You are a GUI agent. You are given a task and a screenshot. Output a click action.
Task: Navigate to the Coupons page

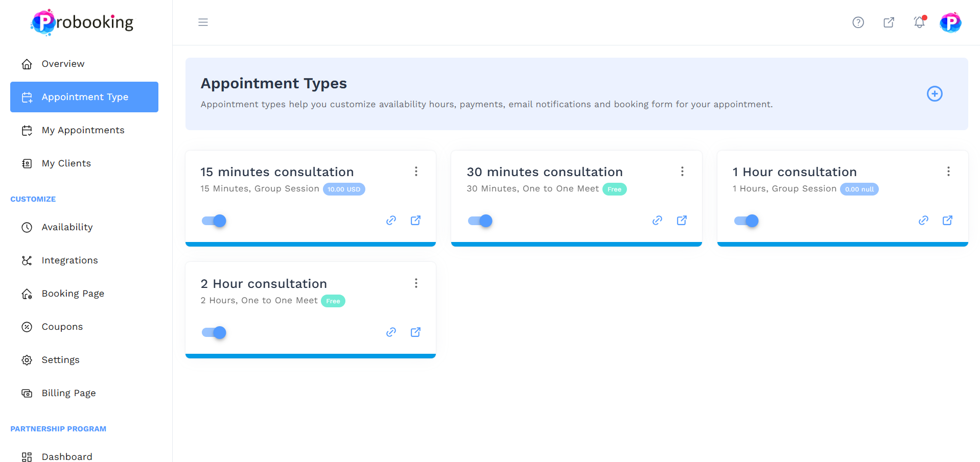click(x=62, y=327)
